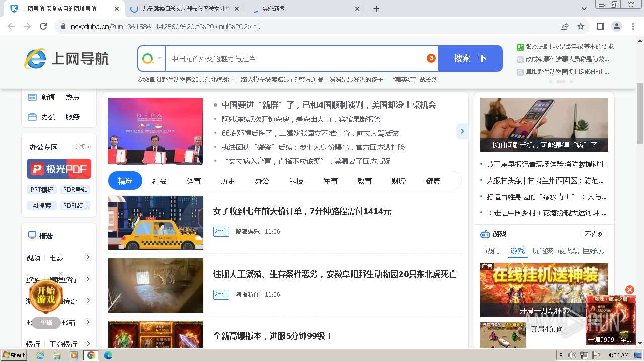Open the DEPA headline thumbnail

(x=155, y=131)
